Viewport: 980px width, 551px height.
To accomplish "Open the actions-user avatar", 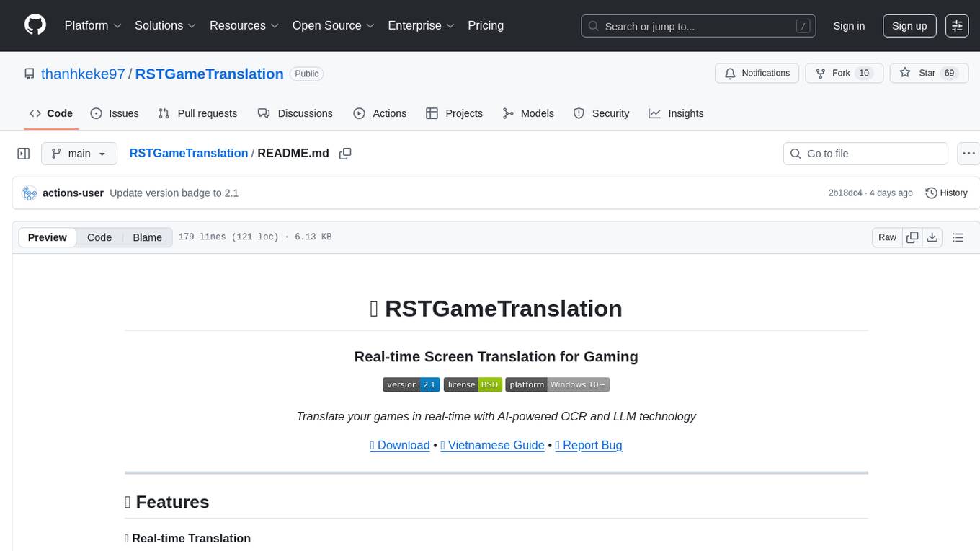I will coord(30,193).
